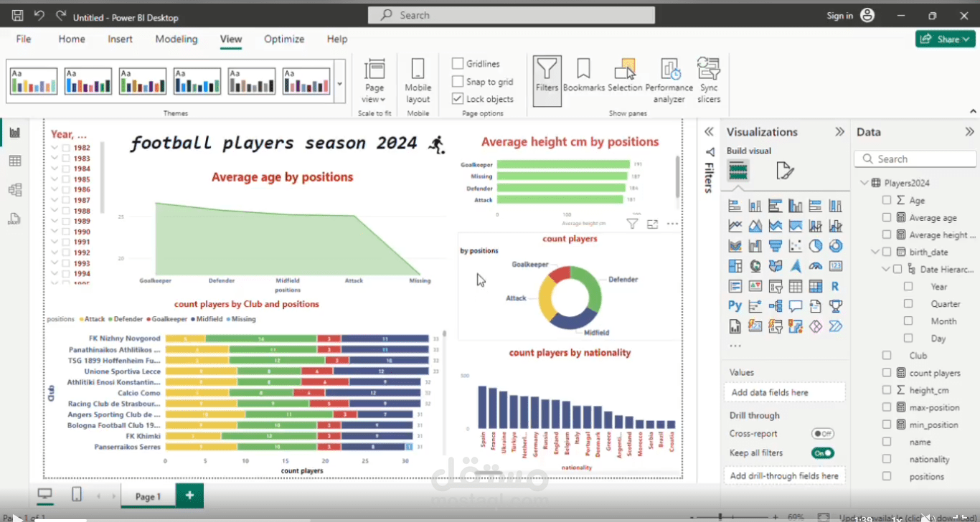Image resolution: width=980 pixels, height=522 pixels.
Task: Check the nationality field checkbox
Action: coord(887,459)
